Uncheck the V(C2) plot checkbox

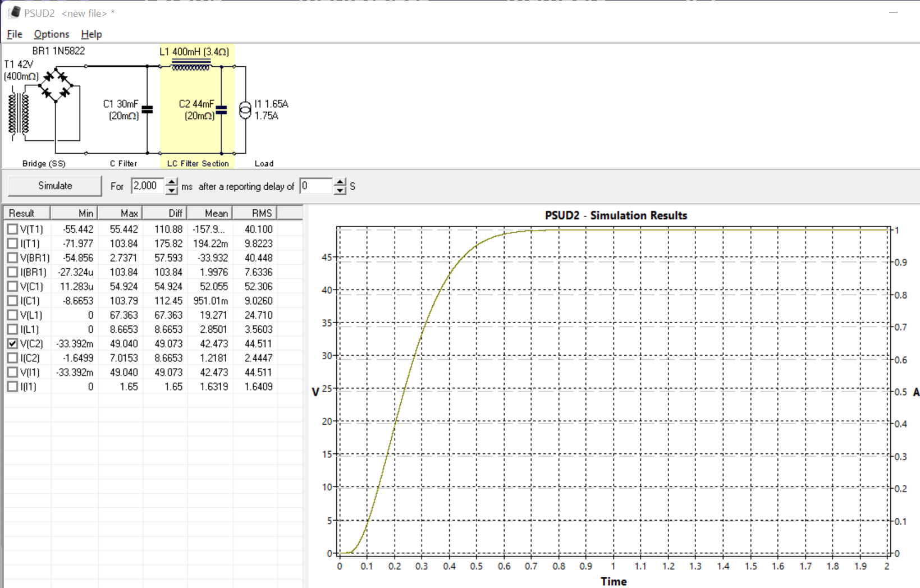point(12,343)
